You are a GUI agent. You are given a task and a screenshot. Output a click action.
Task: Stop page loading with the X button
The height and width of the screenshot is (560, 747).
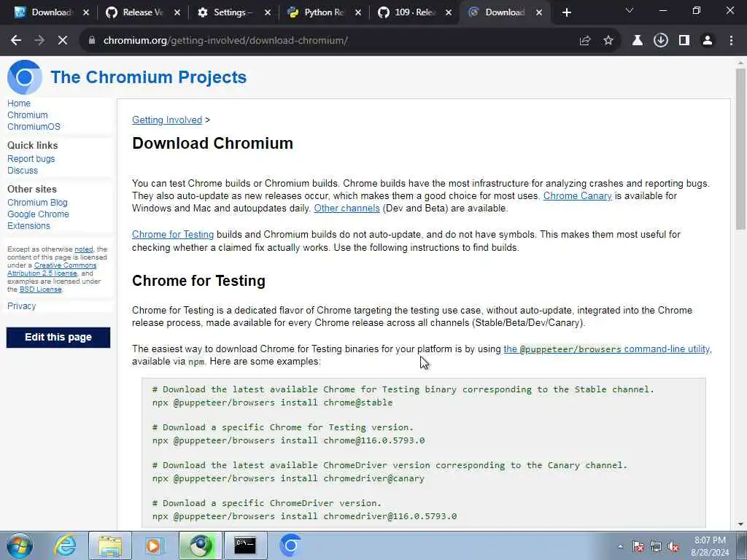click(x=63, y=41)
